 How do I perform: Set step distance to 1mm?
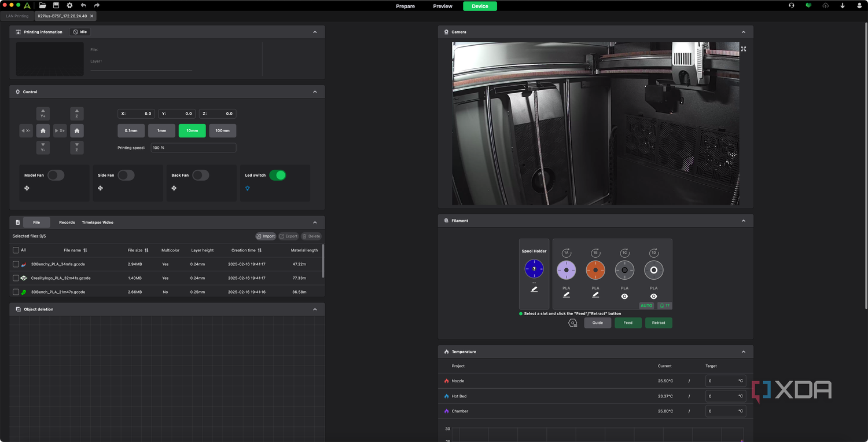coord(161,130)
